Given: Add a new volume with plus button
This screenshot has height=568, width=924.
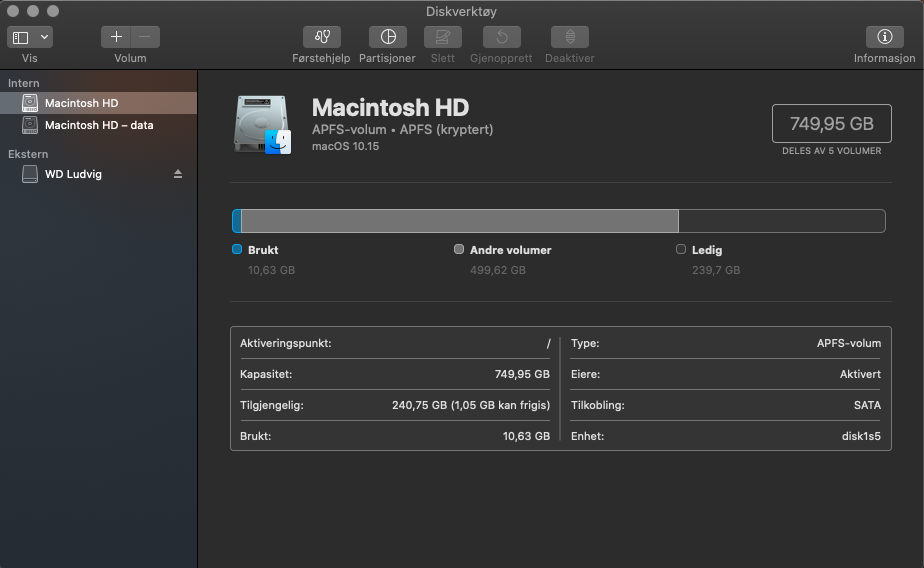Looking at the screenshot, I should 116,37.
